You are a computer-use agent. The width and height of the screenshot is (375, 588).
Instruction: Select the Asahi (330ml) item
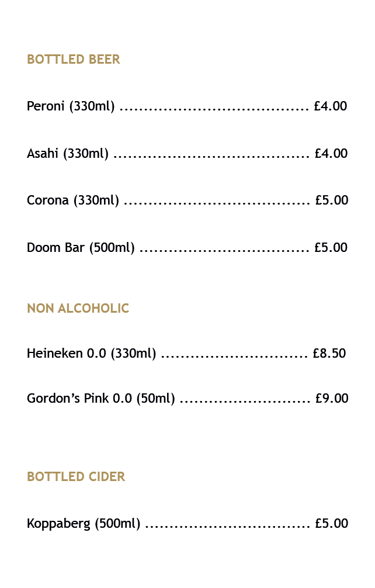68,153
